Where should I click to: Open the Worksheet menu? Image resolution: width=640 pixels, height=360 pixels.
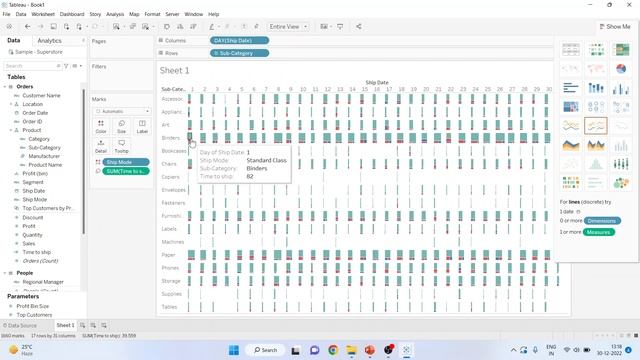coord(43,14)
